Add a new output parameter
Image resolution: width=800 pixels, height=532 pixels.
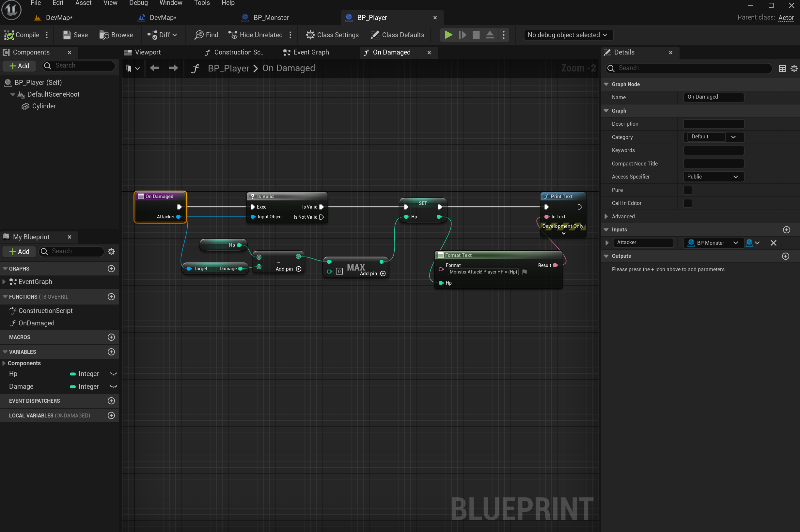(785, 256)
